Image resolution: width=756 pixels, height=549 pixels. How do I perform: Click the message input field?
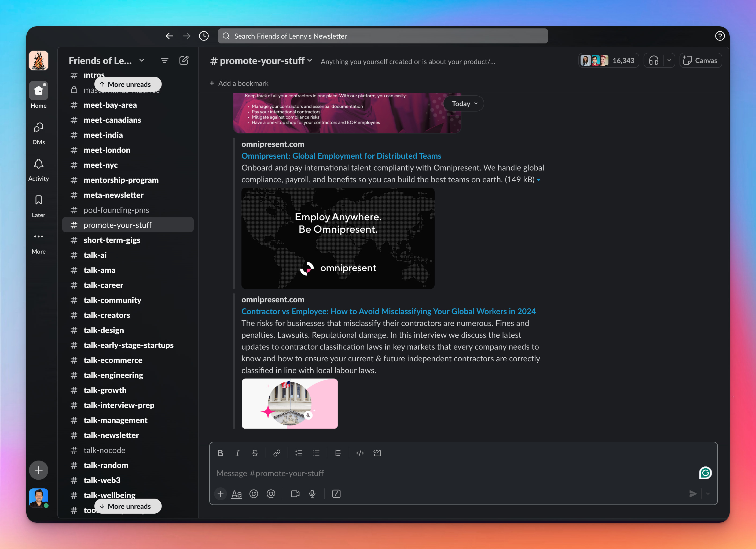453,473
